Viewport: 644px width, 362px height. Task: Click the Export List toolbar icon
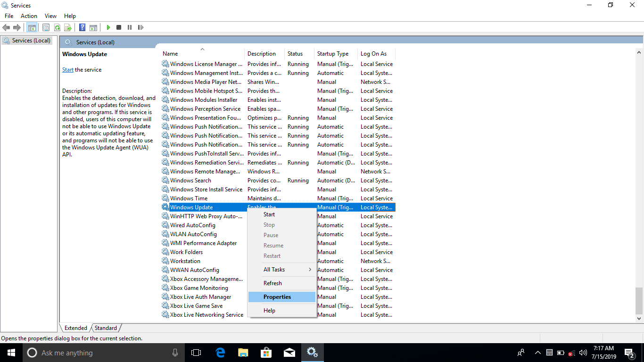click(68, 27)
